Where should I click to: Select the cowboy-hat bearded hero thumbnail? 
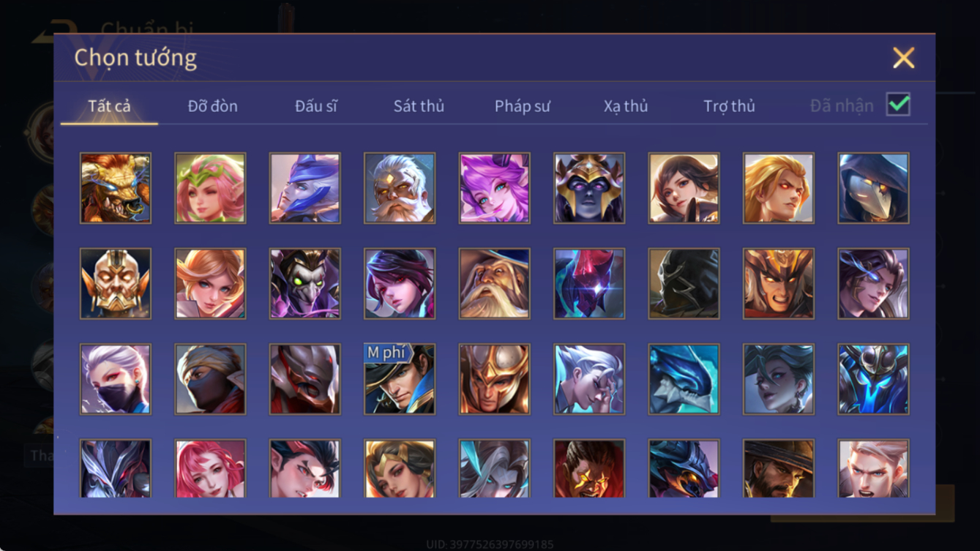pos(779,468)
